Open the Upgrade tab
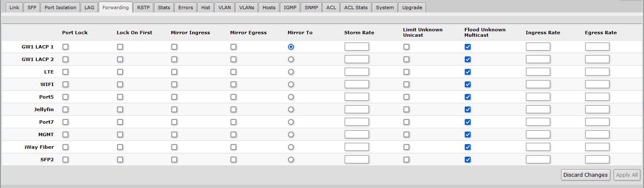The width and height of the screenshot is (644, 188). coord(412,8)
